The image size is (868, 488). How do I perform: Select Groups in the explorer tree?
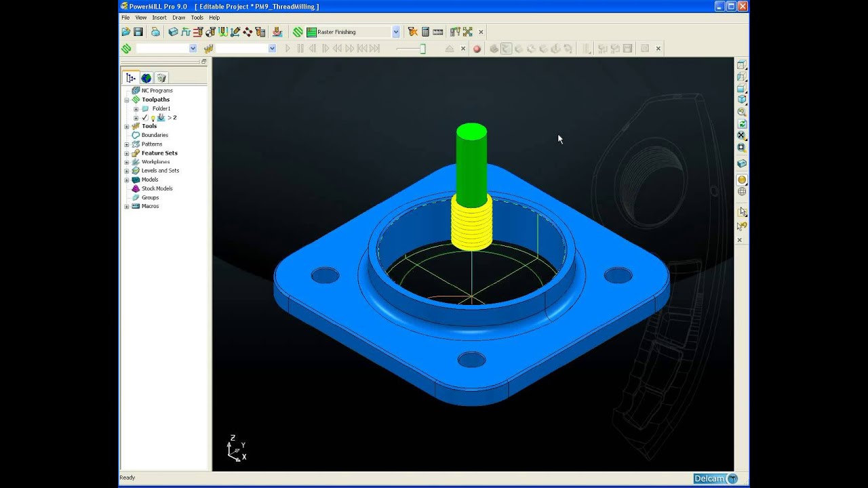(150, 197)
